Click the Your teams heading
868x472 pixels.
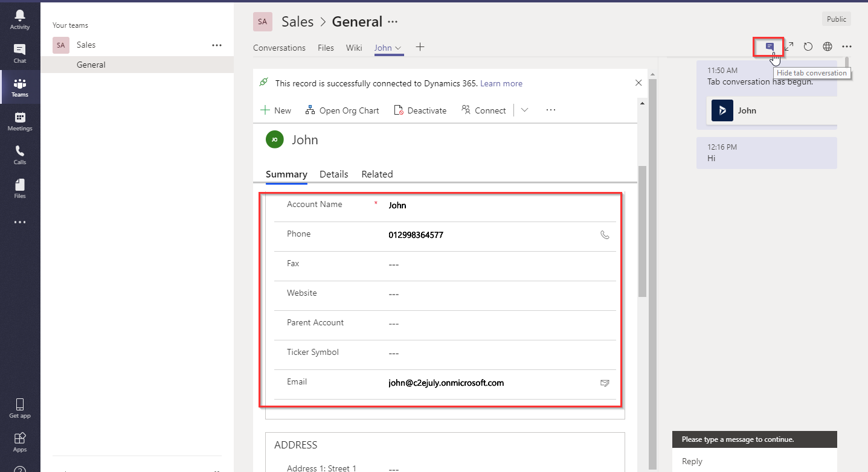click(x=70, y=25)
